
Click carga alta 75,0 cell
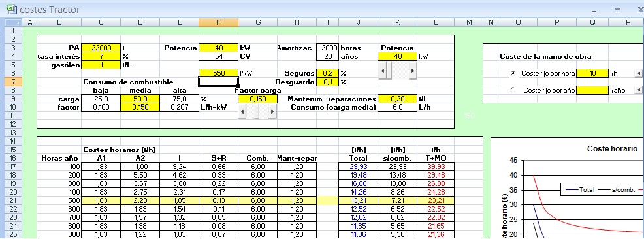click(x=179, y=99)
